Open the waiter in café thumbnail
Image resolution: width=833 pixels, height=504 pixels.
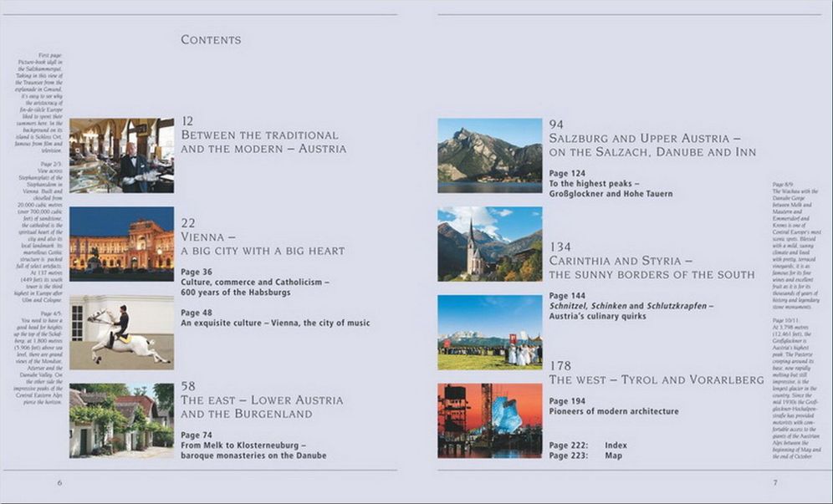pyautogui.click(x=121, y=155)
